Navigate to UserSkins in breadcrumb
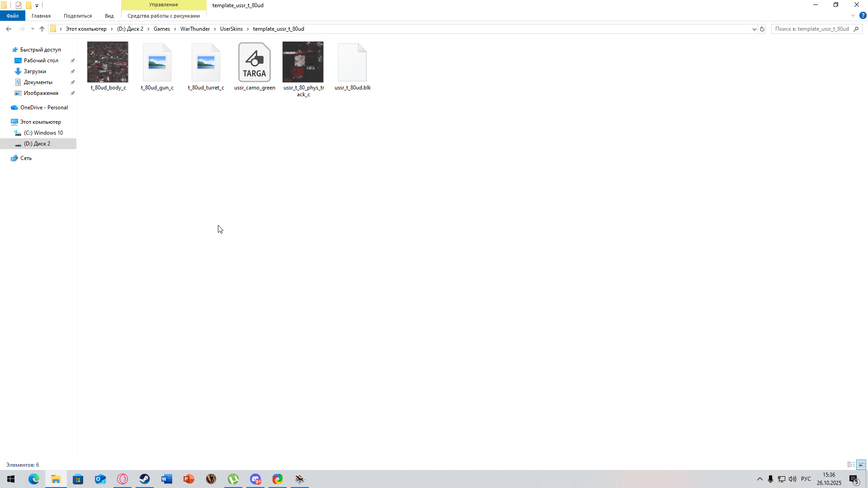The height and width of the screenshot is (488, 868). (231, 29)
